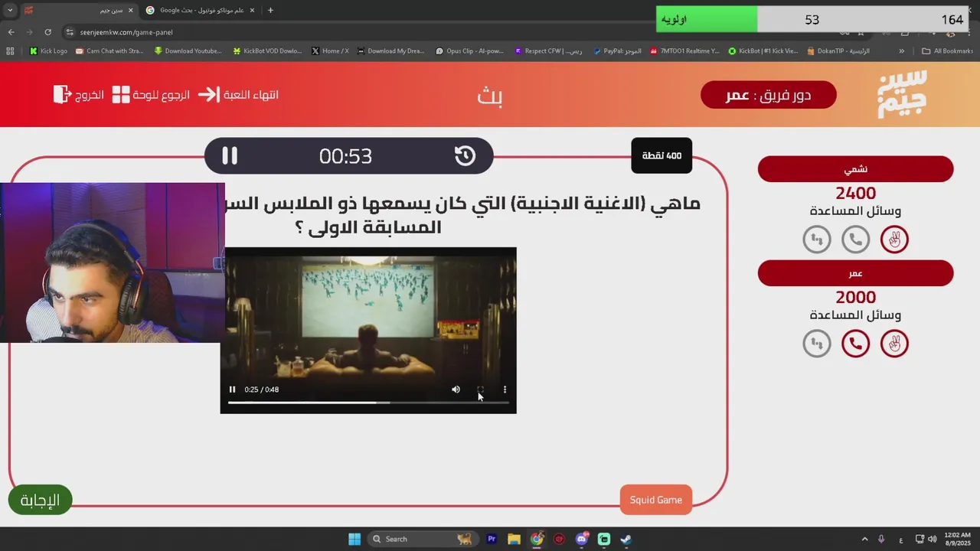Reset the countdown timer with the circular arrow icon

tap(465, 156)
